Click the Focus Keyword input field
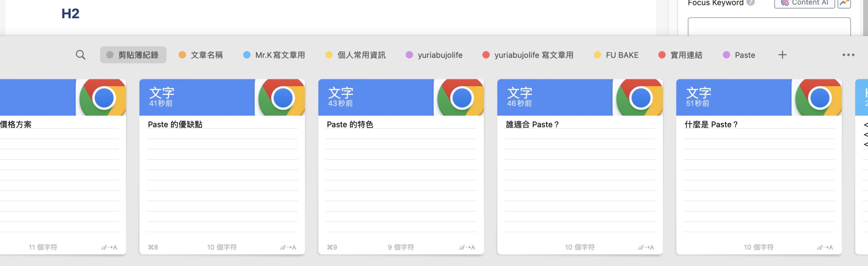Viewport: 868px width, 266px height. [769, 27]
